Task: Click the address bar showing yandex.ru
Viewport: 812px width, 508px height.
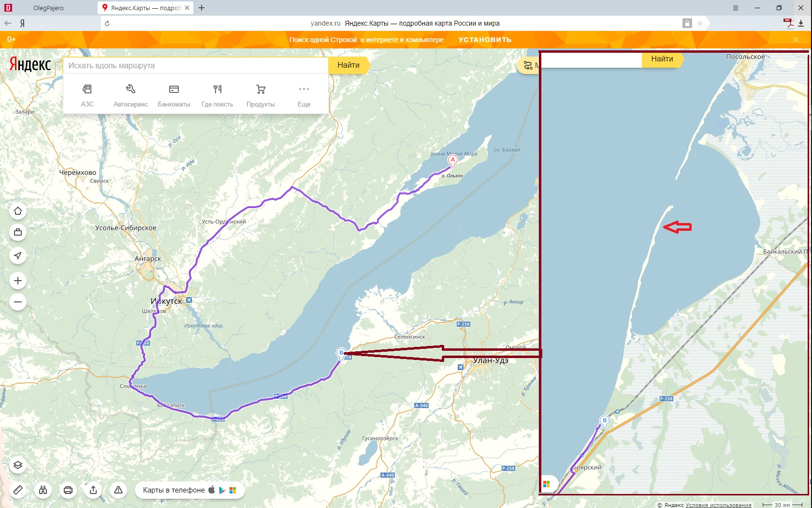Action: 405,23
